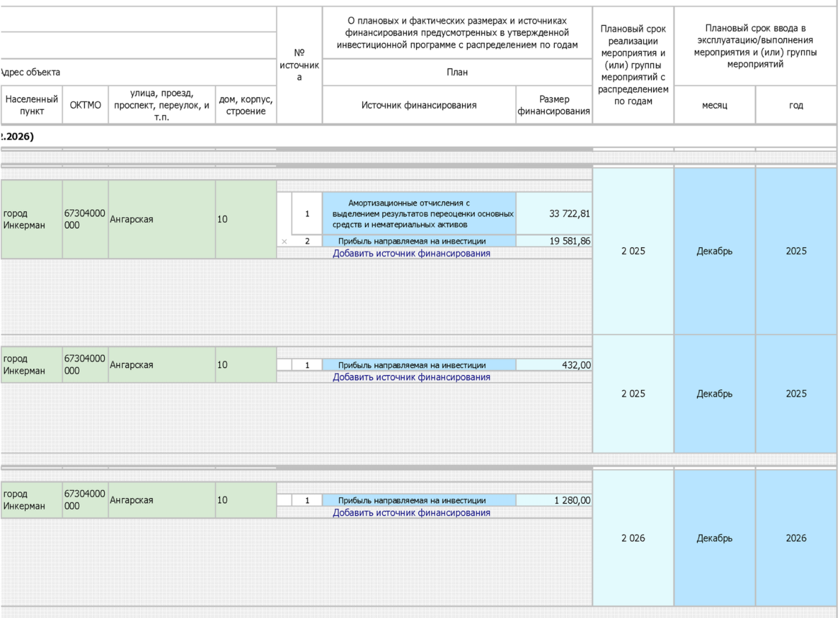Image resolution: width=840 pixels, height=618 pixels.
Task: Select the funding amount 432,00
Action: (x=555, y=365)
